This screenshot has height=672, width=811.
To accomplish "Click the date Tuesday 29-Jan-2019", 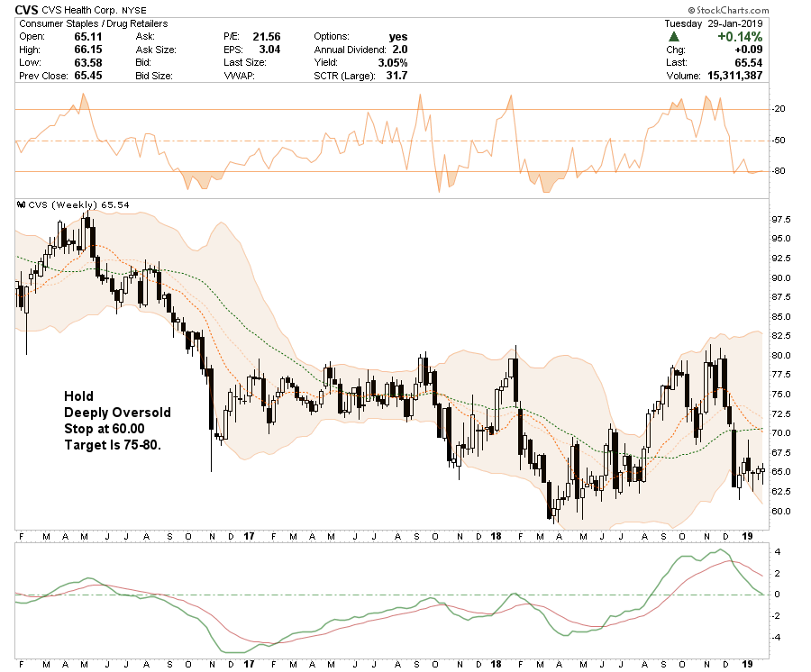I will pyautogui.click(x=714, y=23).
